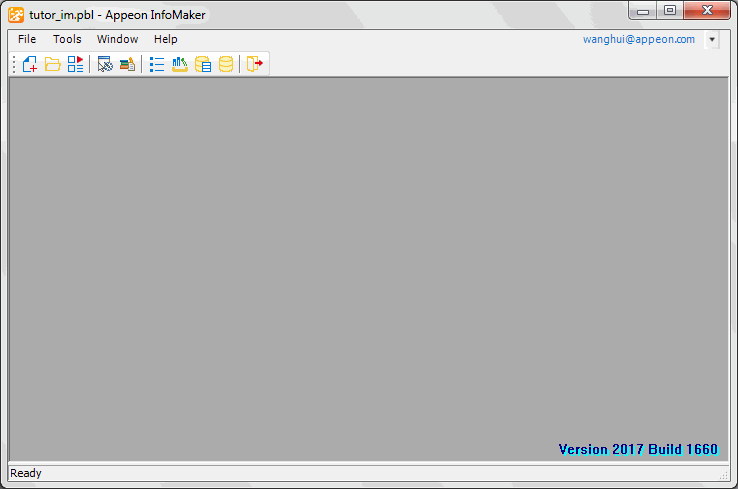Maximize the InfoMaker window
This screenshot has width=738, height=489.
(670, 10)
